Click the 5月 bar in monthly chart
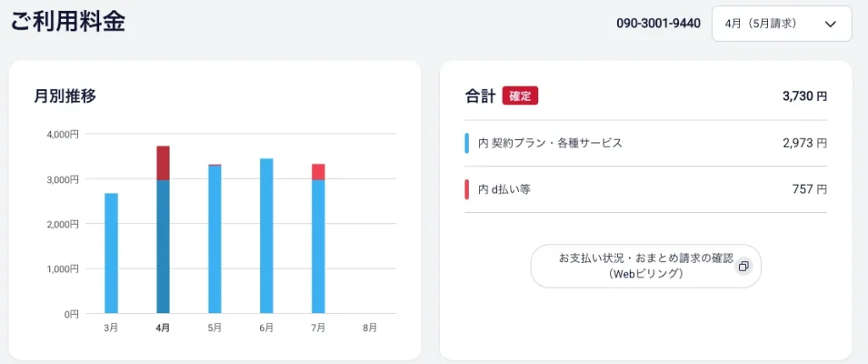 click(x=214, y=238)
